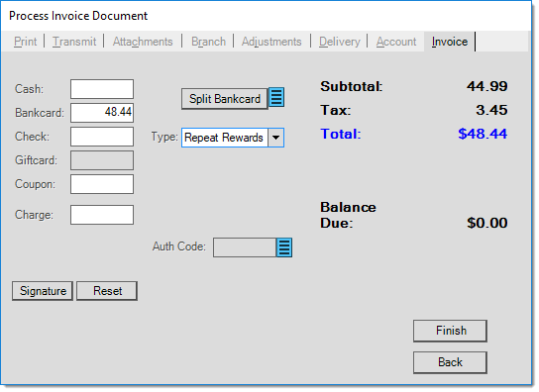Expand the Type dropdown arrow
Screen dimensions: 539x392
(x=275, y=138)
